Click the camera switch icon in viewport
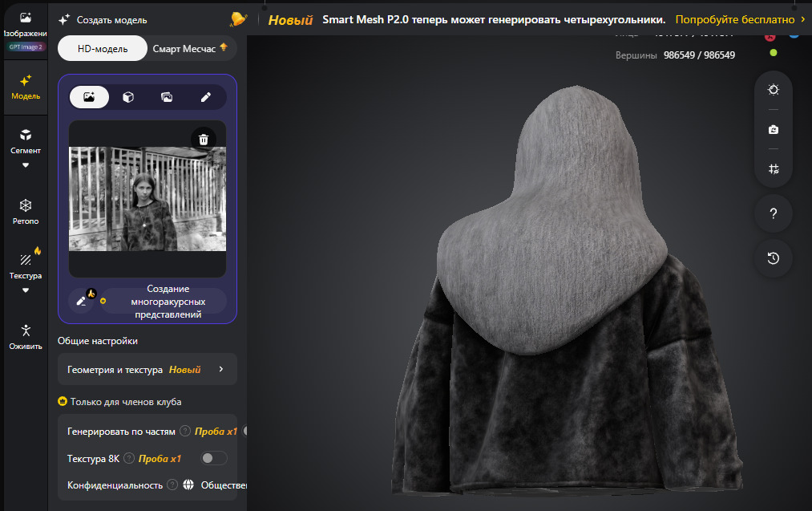 pyautogui.click(x=774, y=130)
